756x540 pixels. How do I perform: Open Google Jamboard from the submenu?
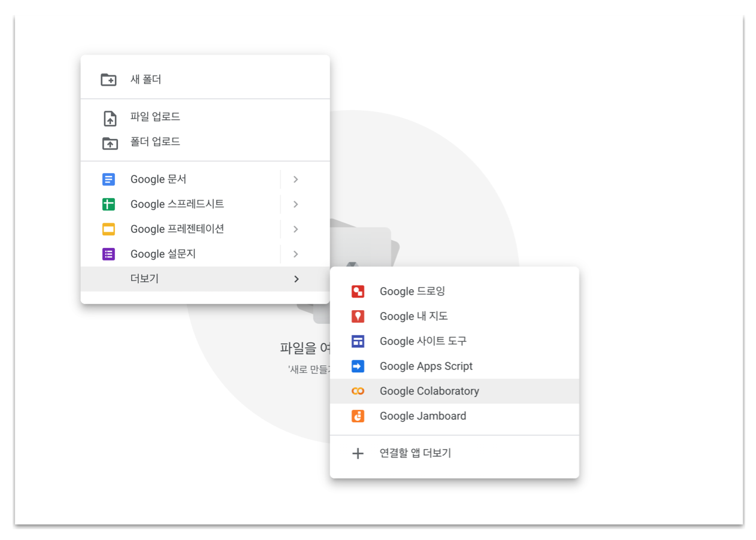coord(454,416)
